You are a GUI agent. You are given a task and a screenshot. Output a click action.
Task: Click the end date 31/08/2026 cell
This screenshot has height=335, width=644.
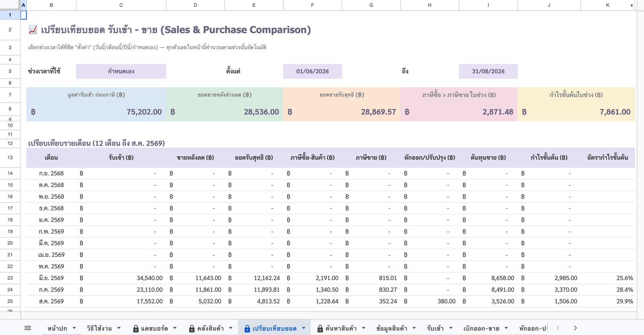pyautogui.click(x=488, y=71)
